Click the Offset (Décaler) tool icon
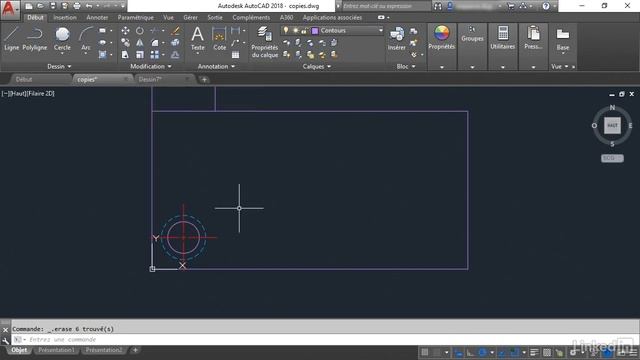The image size is (640, 360). (x=176, y=54)
